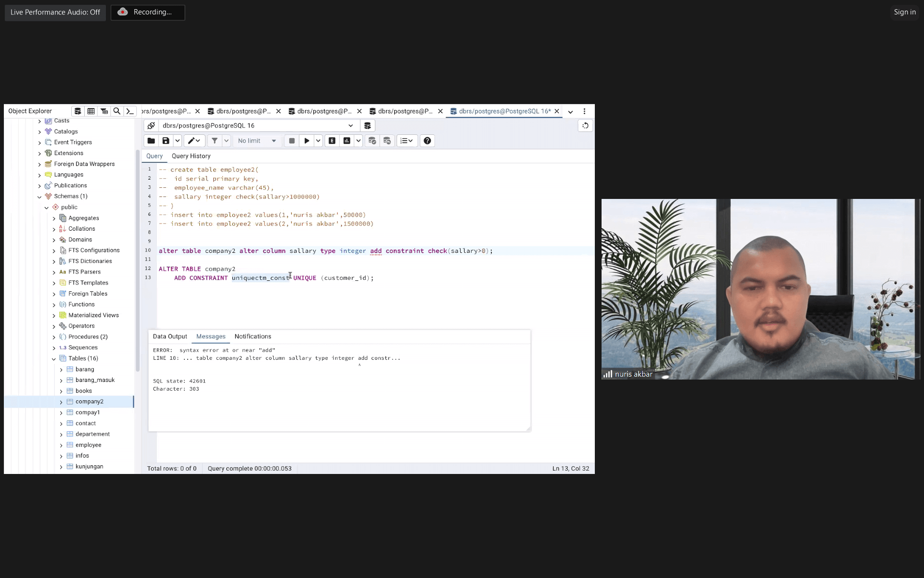Open the Notifications tab
924x578 pixels.
253,336
